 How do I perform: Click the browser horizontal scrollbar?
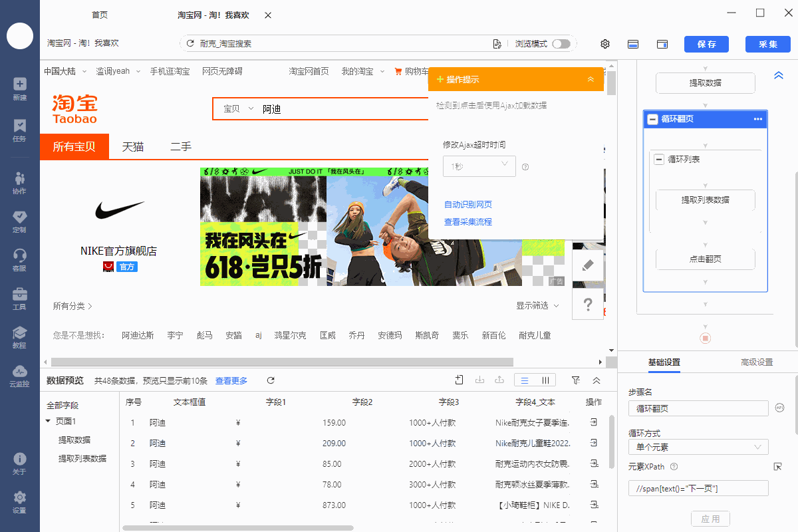[x=281, y=362]
